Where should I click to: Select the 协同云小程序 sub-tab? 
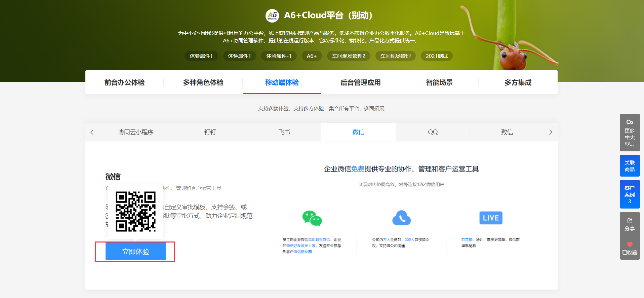click(136, 132)
